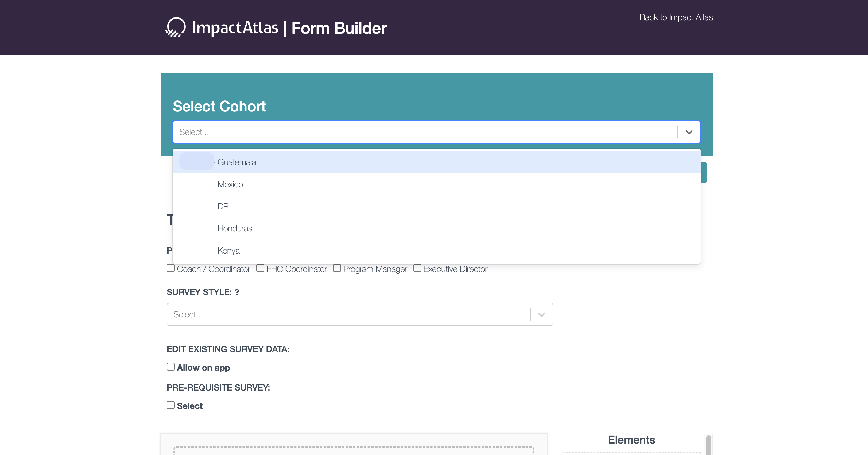Choose Mexico from cohort list
Viewport: 868px width, 455px height.
[230, 184]
